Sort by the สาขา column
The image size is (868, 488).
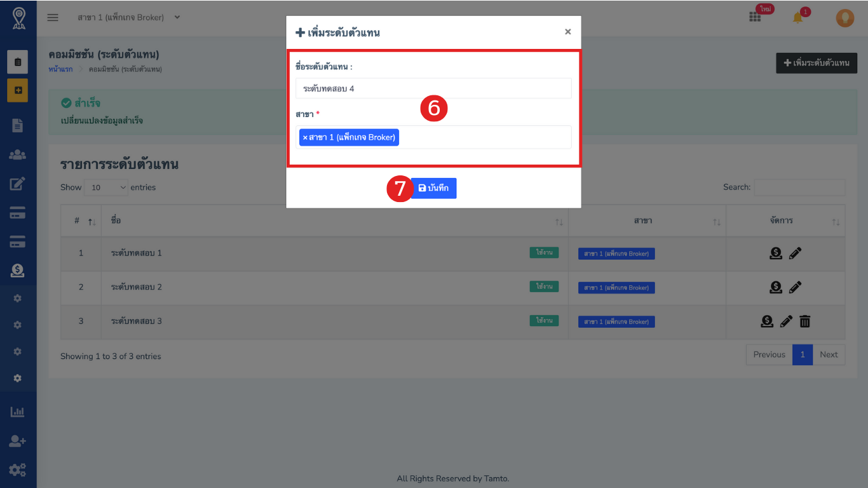click(647, 220)
